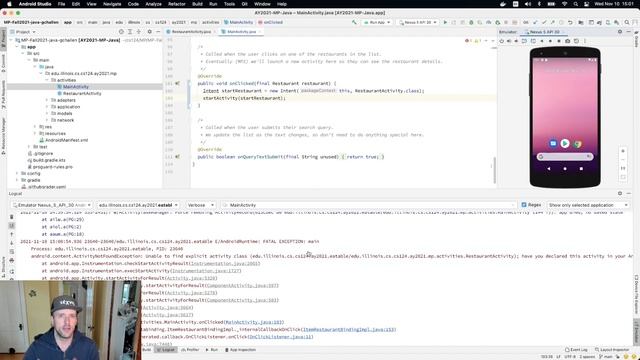Open Layout Inspector in status bar
The width and height of the screenshot is (640, 360).
(612, 350)
